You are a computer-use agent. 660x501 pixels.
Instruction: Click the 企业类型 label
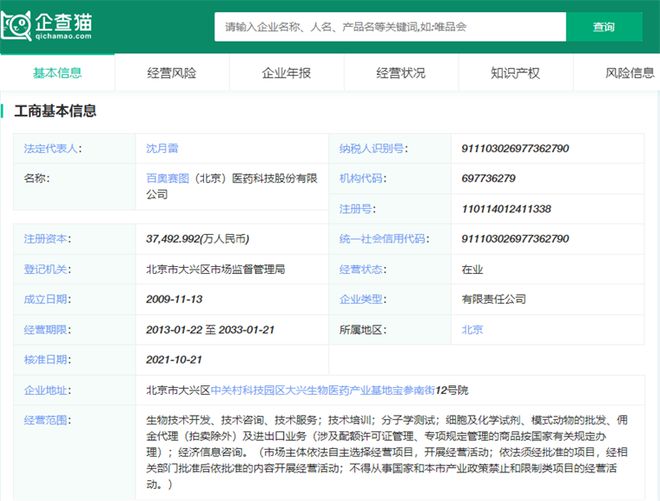(363, 299)
